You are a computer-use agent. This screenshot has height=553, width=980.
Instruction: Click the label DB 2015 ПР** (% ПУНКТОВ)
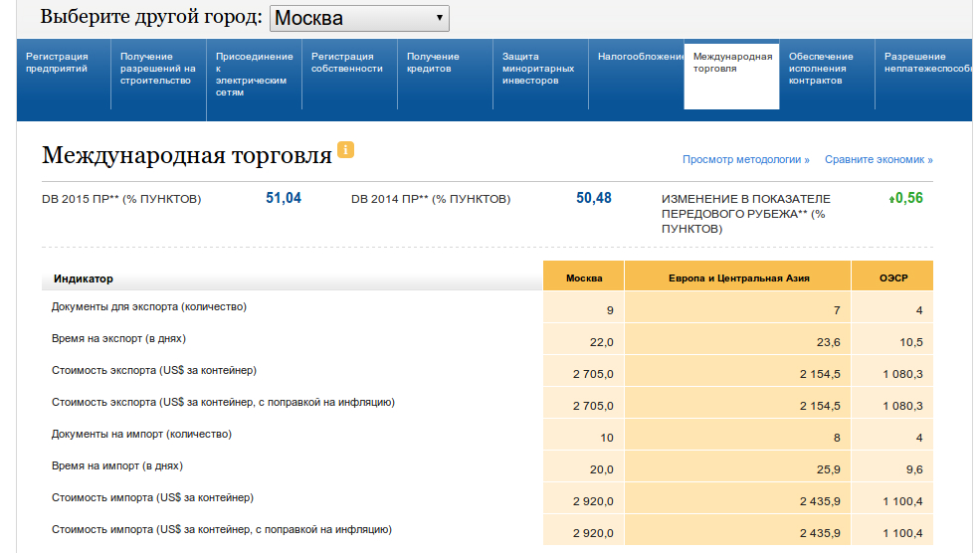click(x=121, y=199)
